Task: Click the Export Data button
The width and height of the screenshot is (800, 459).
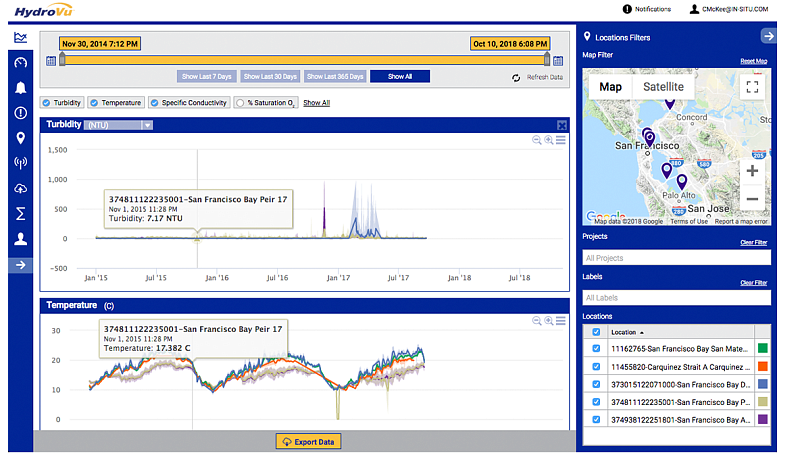Action: pyautogui.click(x=307, y=441)
